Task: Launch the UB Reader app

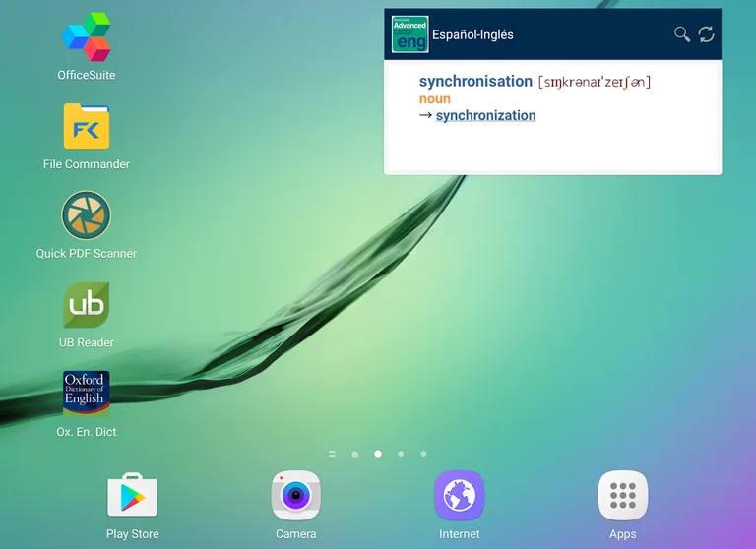Action: [87, 306]
